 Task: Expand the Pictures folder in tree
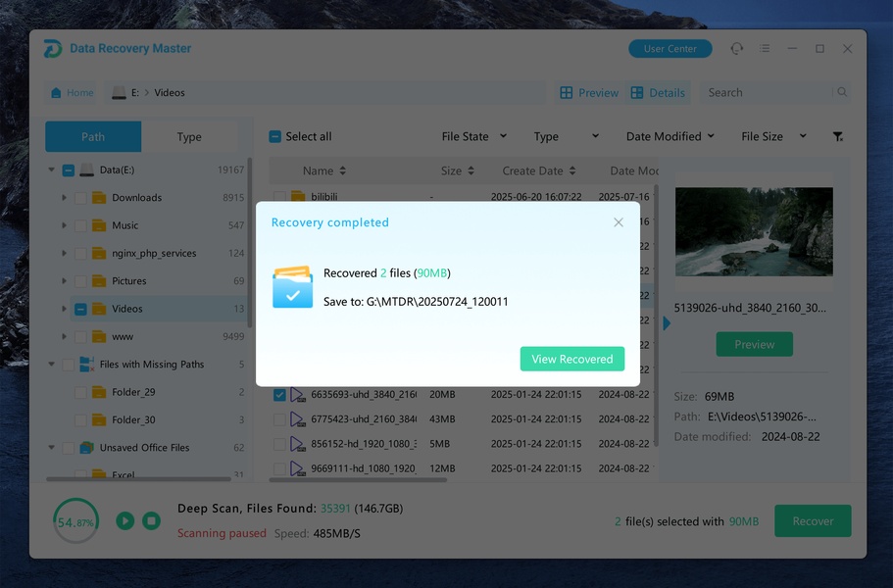pos(65,281)
